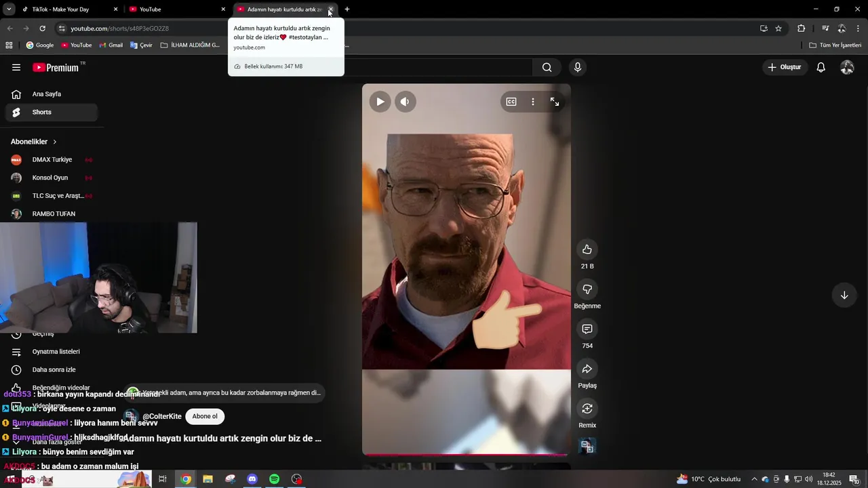Viewport: 868px width, 488px height.
Task: Open Oynatma listeleri in sidebar
Action: 52,352
